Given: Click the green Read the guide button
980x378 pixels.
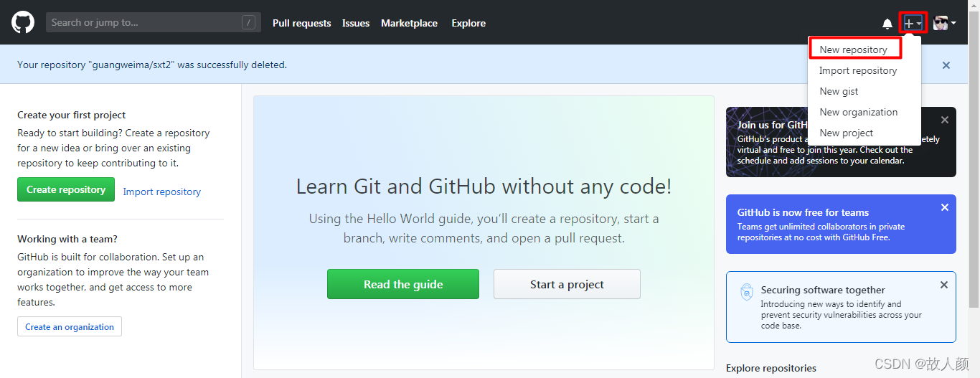Looking at the screenshot, I should [x=403, y=284].
